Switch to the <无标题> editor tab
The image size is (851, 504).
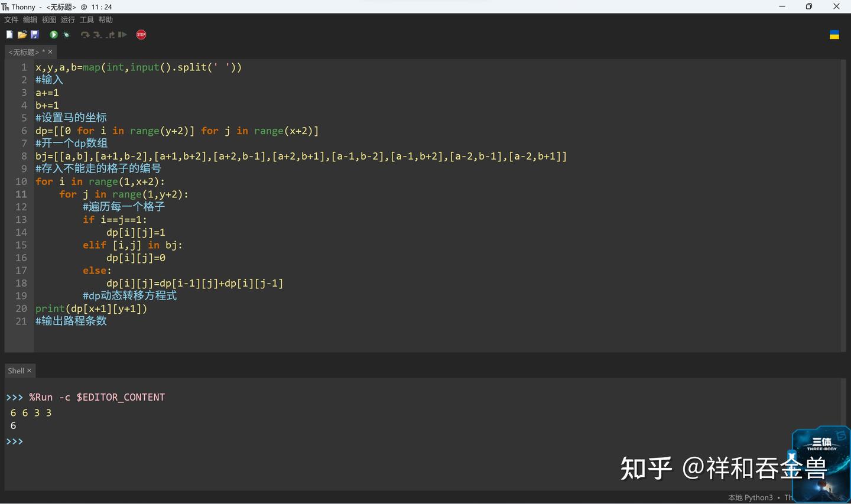coord(25,52)
